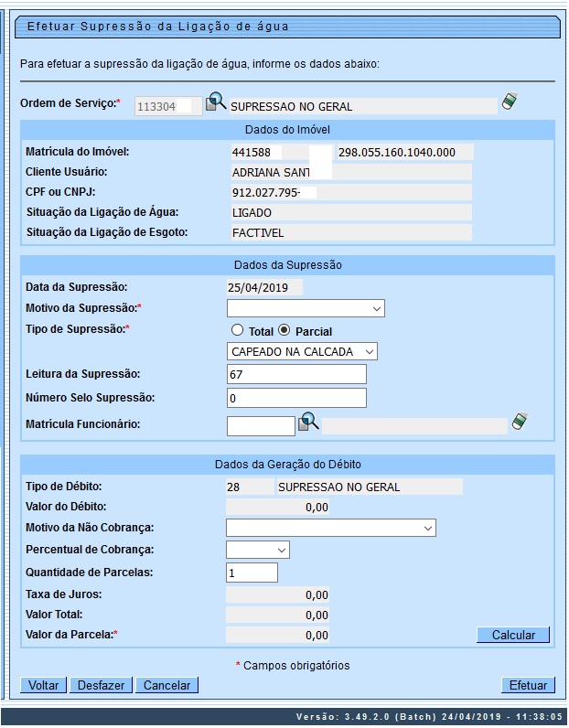Click the Dados da Geração do Débito header
The width and height of the screenshot is (569, 728).
[287, 465]
